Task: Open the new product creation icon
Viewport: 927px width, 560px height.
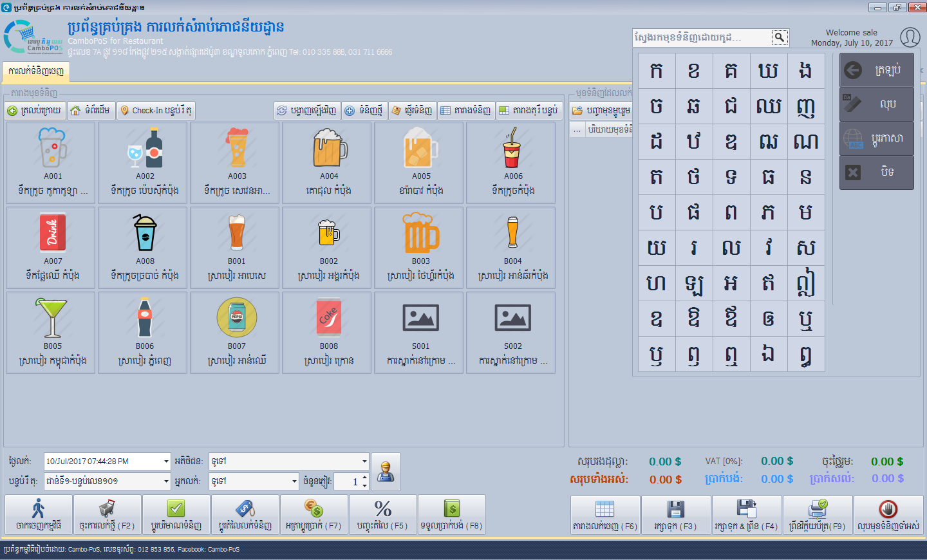Action: 348,111
